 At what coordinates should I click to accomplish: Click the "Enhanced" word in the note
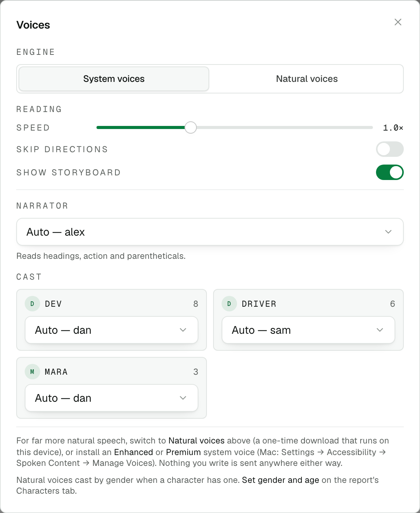134,452
